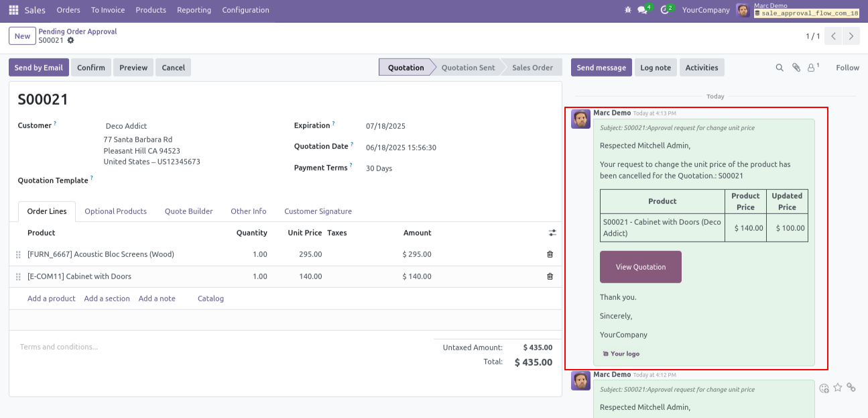Open the debug bug icon menu

[627, 10]
